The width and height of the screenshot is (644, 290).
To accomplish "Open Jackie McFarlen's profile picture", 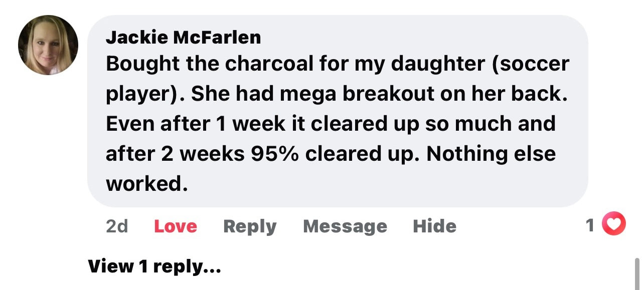I will tap(48, 45).
